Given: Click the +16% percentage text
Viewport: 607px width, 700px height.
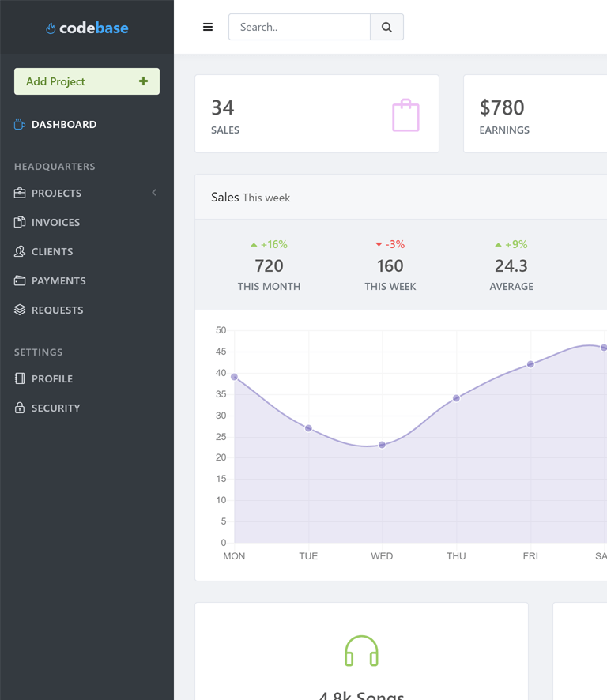Looking at the screenshot, I should 273,244.
